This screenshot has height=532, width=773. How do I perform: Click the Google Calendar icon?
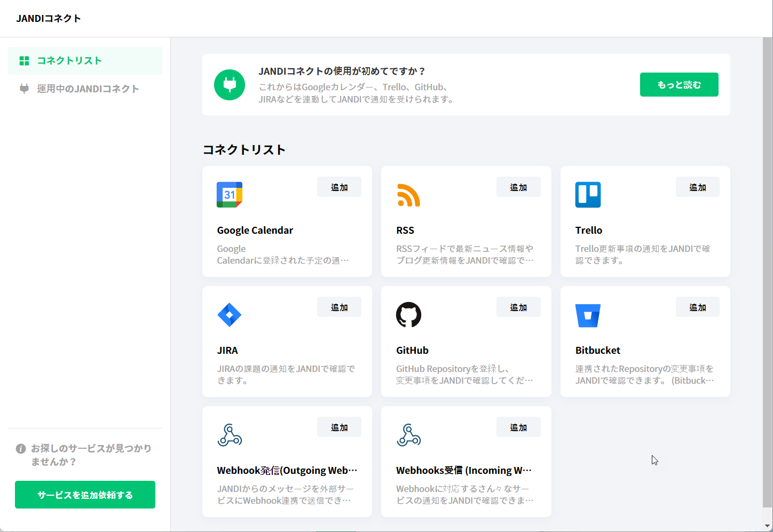point(230,195)
